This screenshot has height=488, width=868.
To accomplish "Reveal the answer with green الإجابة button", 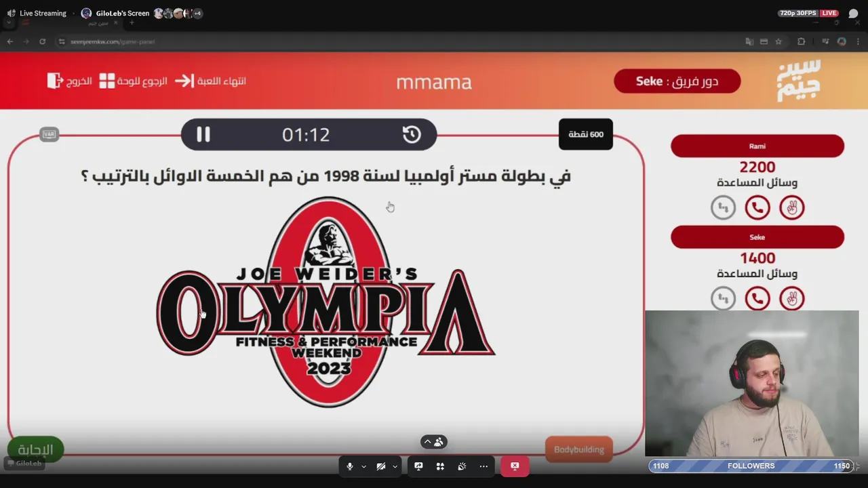I will 35,449.
